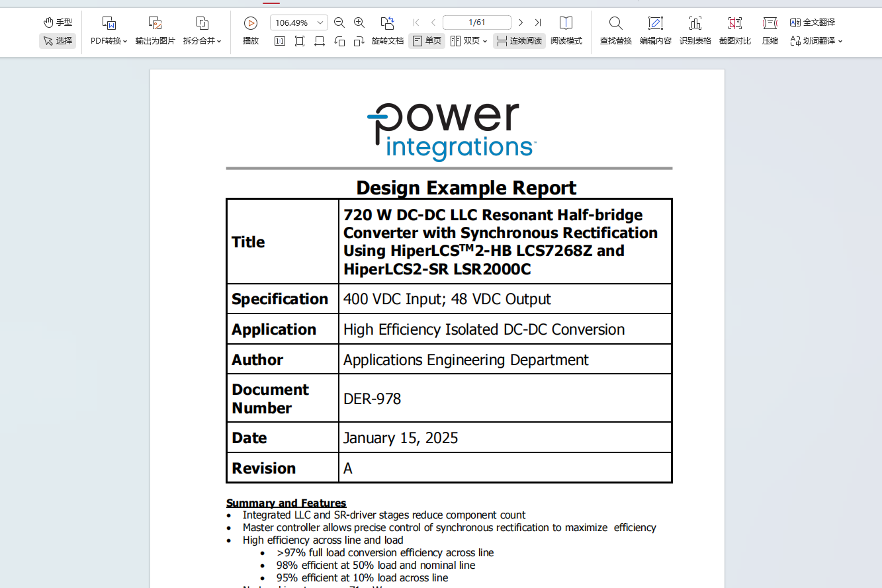Expand the zoom level dropdown arrow
Screen dimensions: 882x588
point(321,22)
